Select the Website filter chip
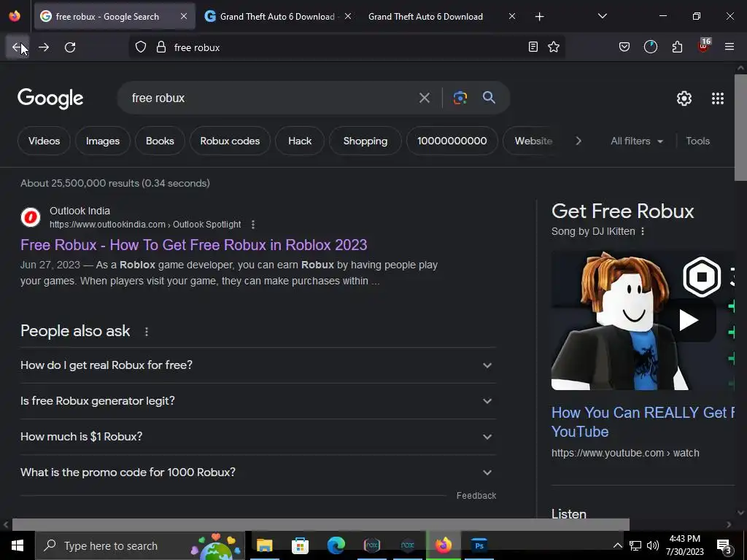This screenshot has width=747, height=560. (533, 141)
